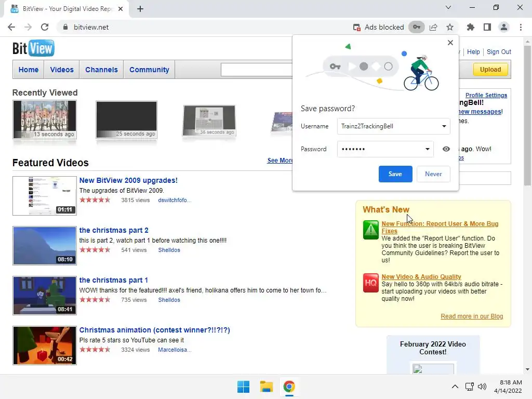
Task: Open the Chrome profile avatar
Action: 504,27
